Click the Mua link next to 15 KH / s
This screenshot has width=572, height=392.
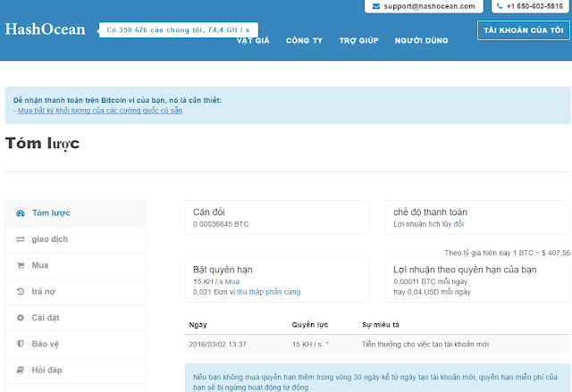(x=232, y=281)
